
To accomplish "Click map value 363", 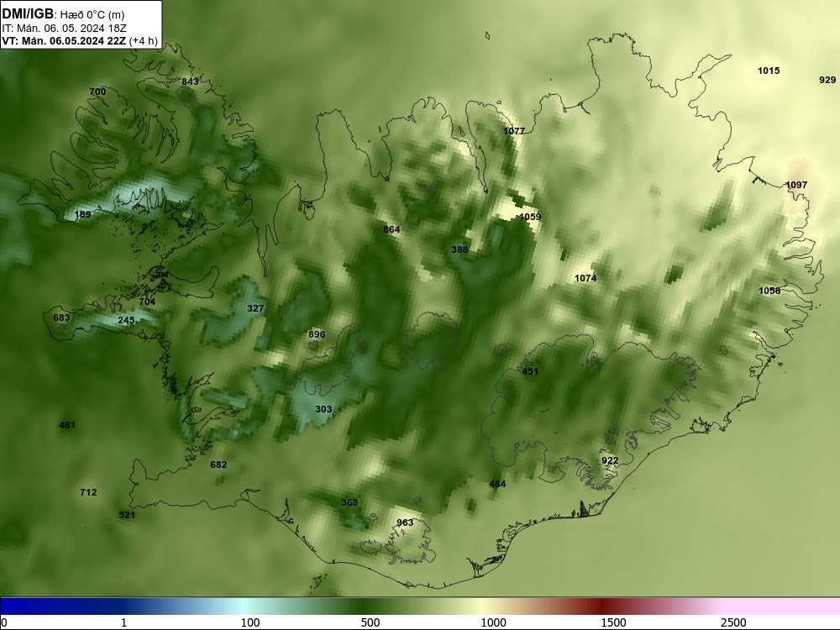I will point(349,502).
